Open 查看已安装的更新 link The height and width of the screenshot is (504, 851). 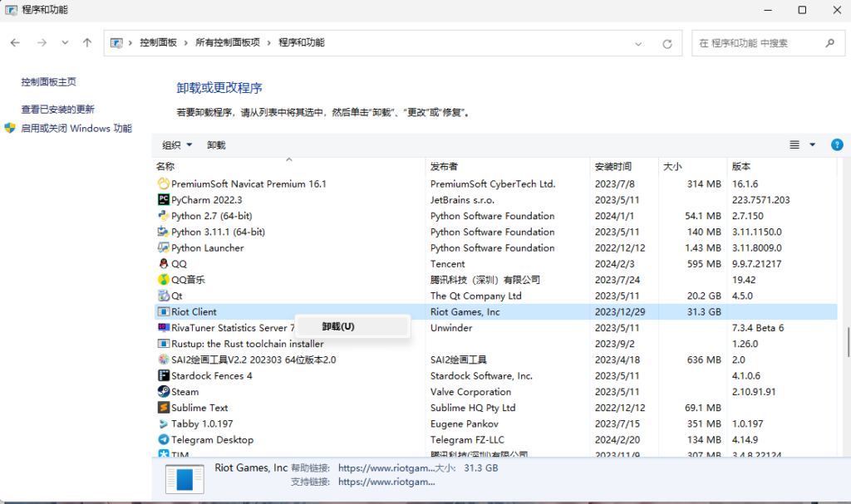click(57, 110)
